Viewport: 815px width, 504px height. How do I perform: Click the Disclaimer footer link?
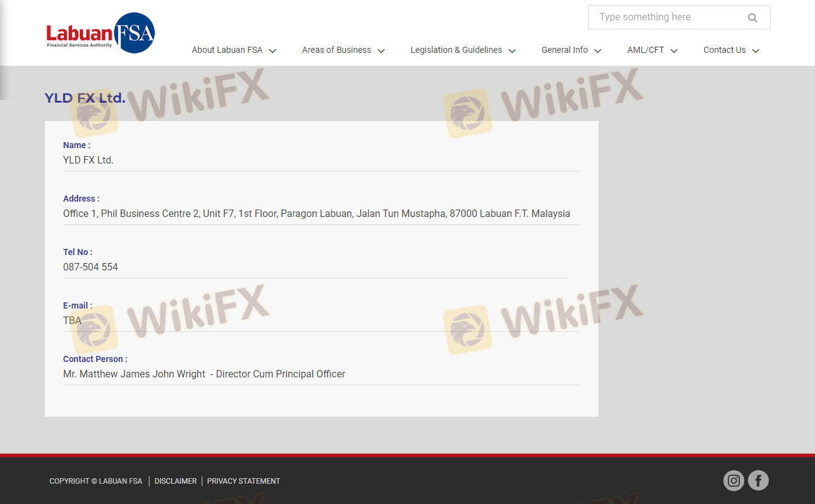tap(175, 481)
